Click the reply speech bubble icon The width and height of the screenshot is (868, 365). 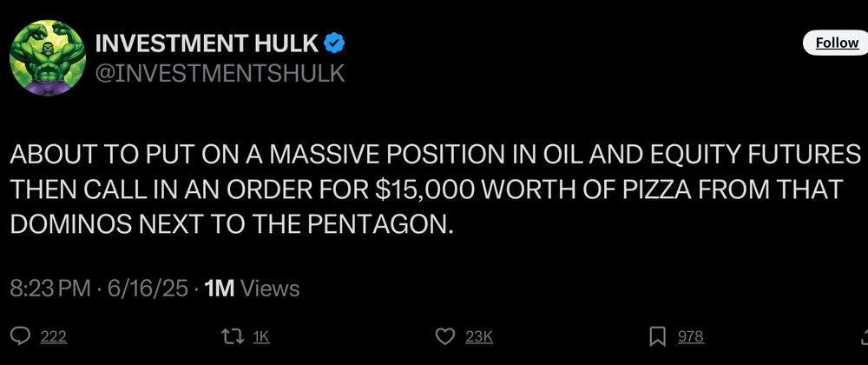[x=21, y=336]
